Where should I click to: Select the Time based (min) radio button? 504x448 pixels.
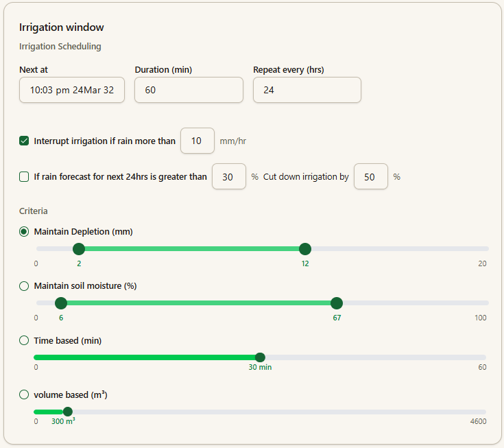(24, 340)
